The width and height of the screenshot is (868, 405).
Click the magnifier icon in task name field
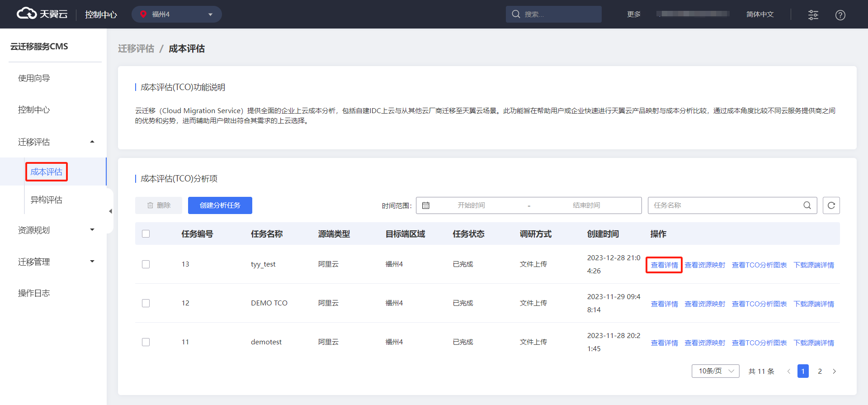coord(807,205)
